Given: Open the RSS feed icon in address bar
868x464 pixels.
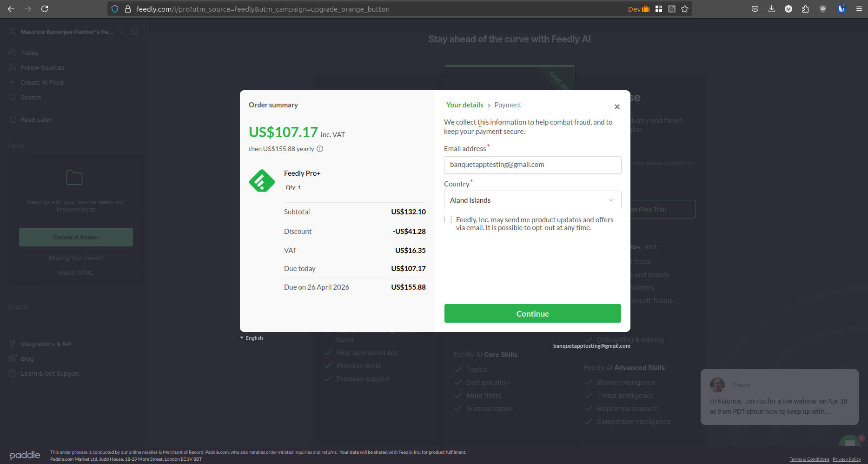Looking at the screenshot, I should point(672,9).
